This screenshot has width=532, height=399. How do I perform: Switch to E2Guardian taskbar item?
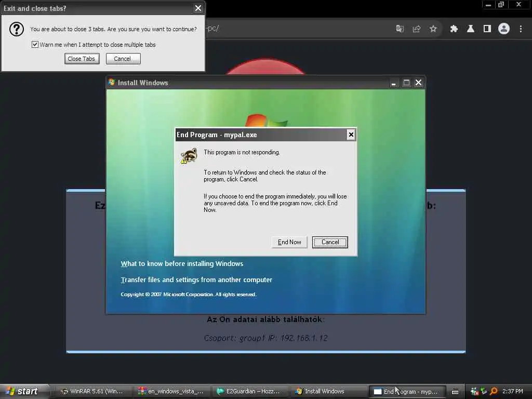coord(249,391)
